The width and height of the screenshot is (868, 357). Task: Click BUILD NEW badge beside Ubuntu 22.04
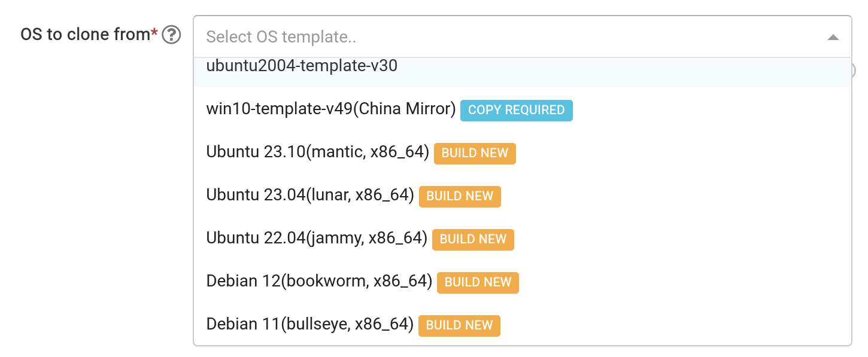click(x=473, y=240)
